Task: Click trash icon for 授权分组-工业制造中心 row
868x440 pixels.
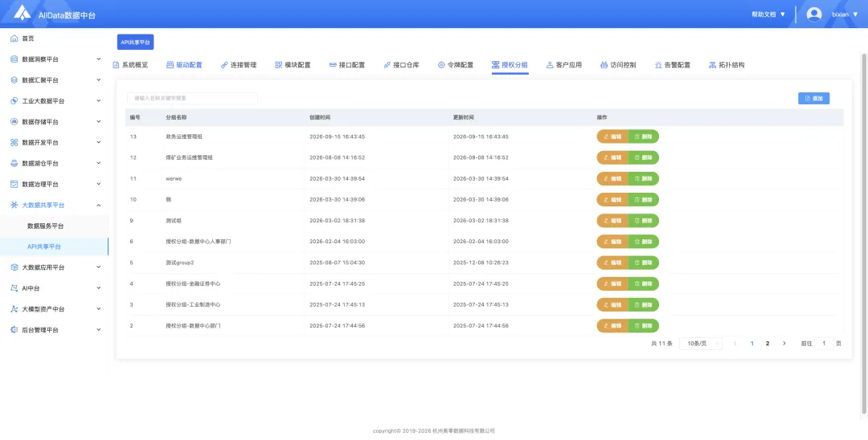Action: (637, 304)
